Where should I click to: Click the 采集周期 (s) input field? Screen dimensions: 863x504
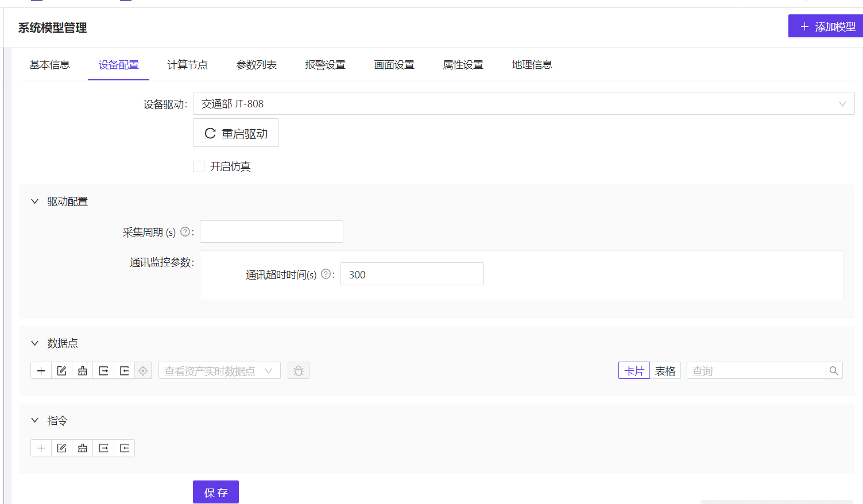(x=271, y=232)
